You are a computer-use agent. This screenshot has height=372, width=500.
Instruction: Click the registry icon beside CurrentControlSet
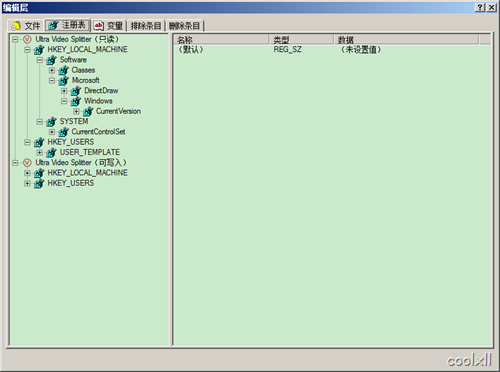[64, 132]
